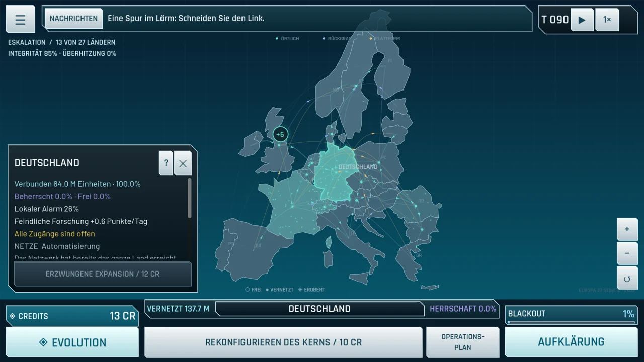This screenshot has width=644, height=362.
Task: Click the 'Integrität 85%' status line
Action: (x=62, y=53)
